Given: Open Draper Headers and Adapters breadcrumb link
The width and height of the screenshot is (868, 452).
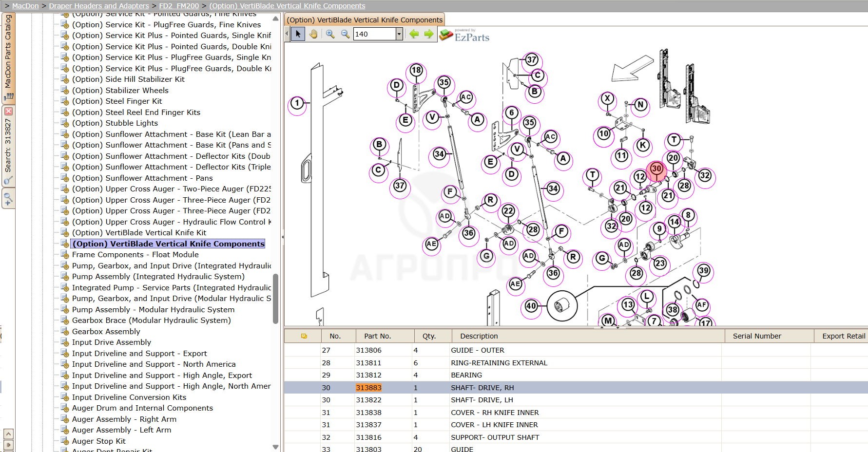Looking at the screenshot, I should coord(99,6).
